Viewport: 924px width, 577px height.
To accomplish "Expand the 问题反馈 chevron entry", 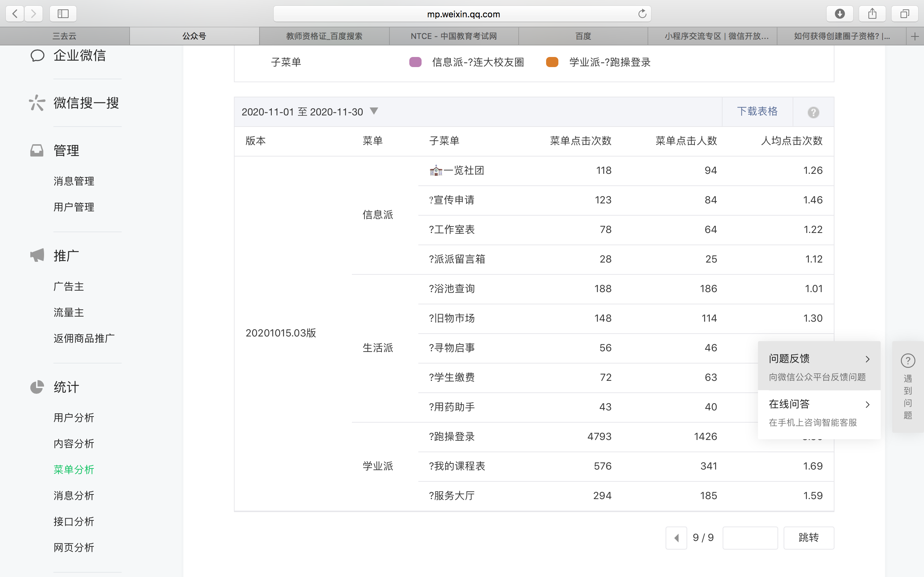I will (867, 359).
